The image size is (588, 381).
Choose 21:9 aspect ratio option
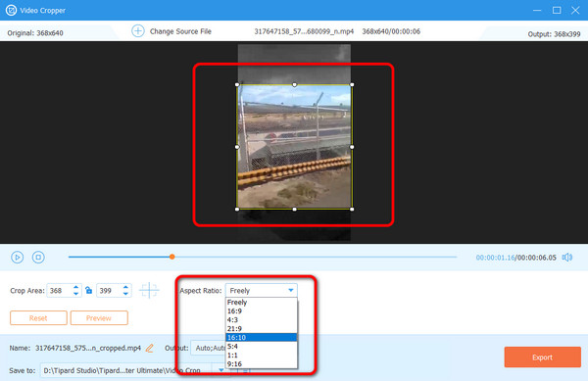262,328
